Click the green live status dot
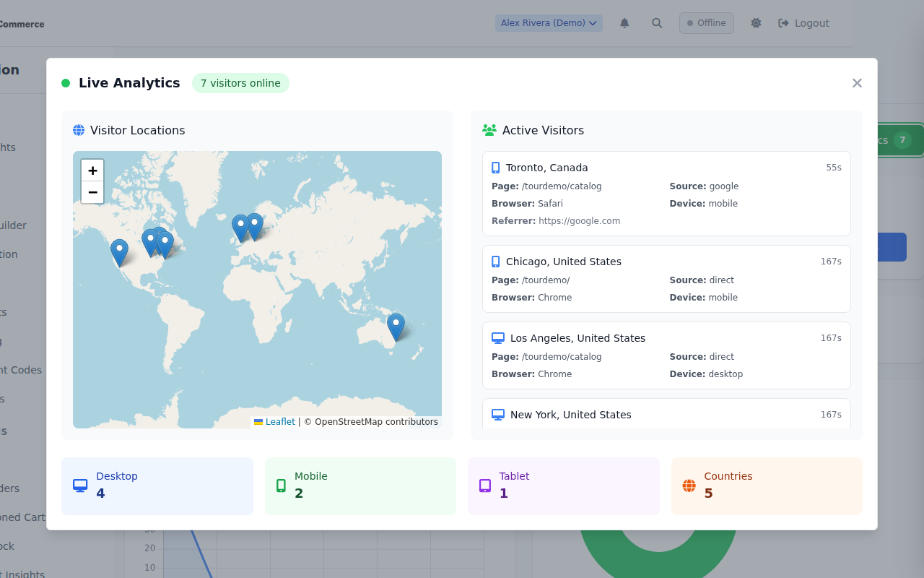 click(x=66, y=83)
